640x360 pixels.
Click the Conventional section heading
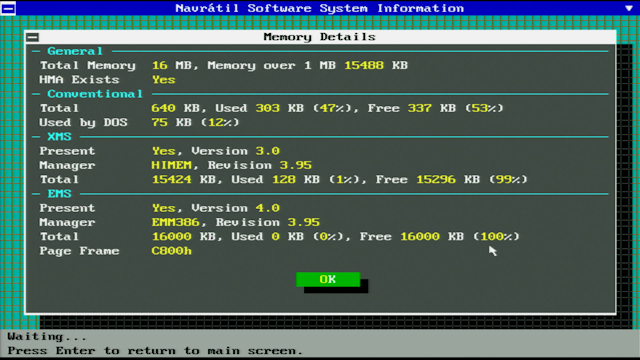[x=95, y=94]
